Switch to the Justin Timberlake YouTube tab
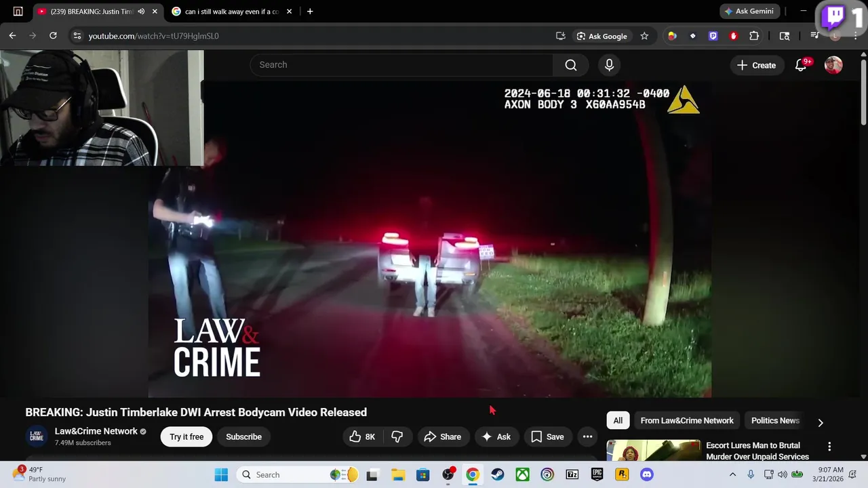 tap(90, 12)
